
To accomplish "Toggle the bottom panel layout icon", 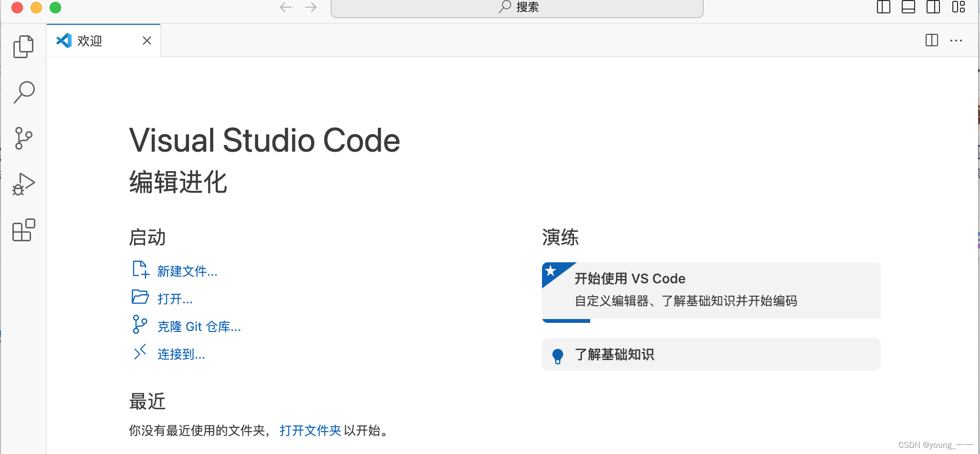I will click(908, 7).
